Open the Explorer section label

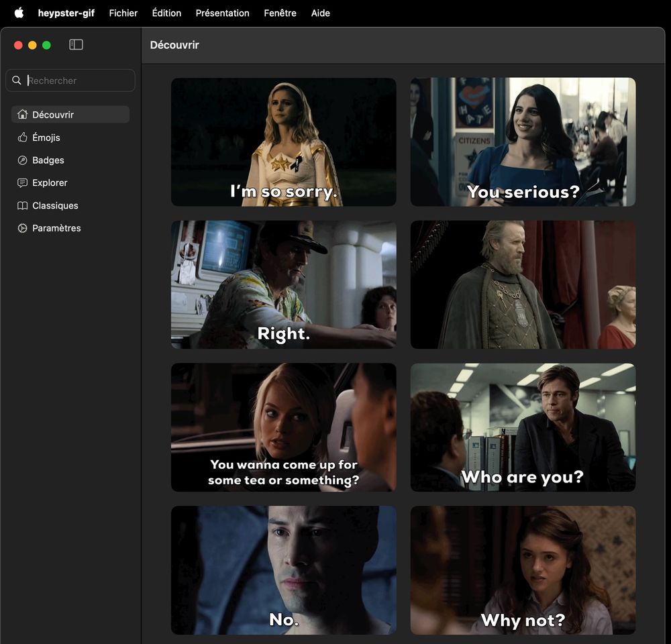click(50, 182)
